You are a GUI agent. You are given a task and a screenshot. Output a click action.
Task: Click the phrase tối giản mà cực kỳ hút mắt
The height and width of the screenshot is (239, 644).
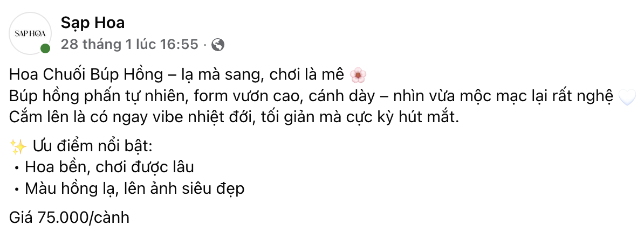click(x=358, y=117)
